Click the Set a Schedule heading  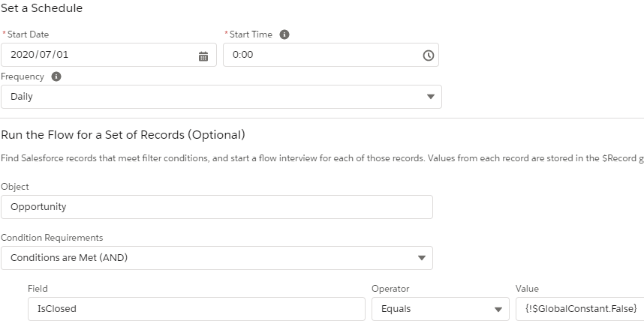(x=41, y=9)
